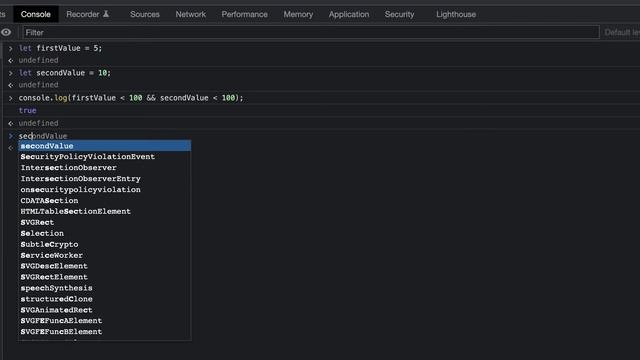Open the Sources tab
The image size is (640, 360).
[144, 14]
